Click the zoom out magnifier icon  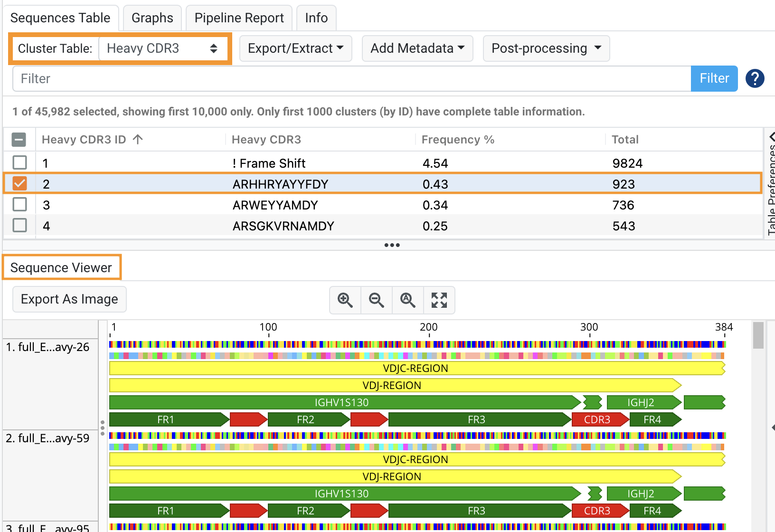point(377,300)
